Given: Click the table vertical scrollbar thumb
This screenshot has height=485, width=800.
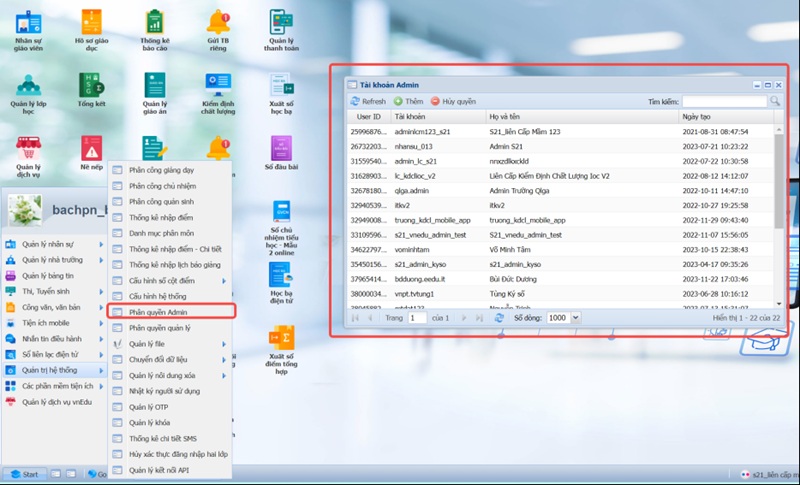Looking at the screenshot, I should pos(779,181).
